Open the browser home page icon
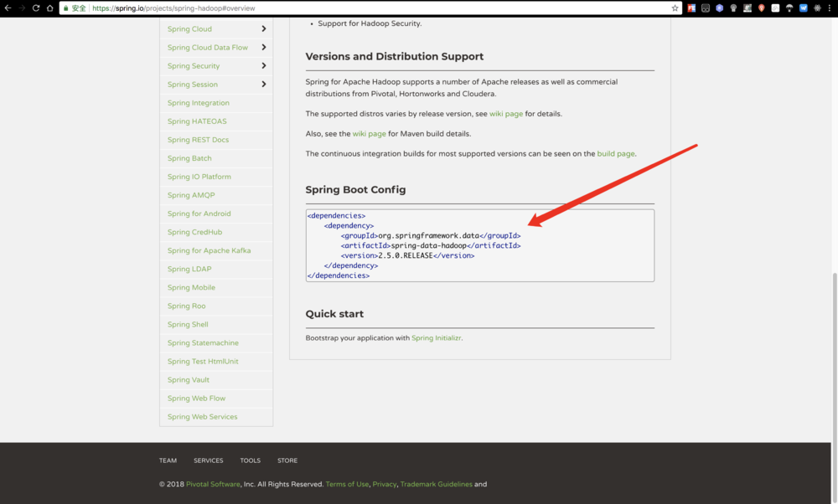The height and width of the screenshot is (504, 838). (x=49, y=8)
